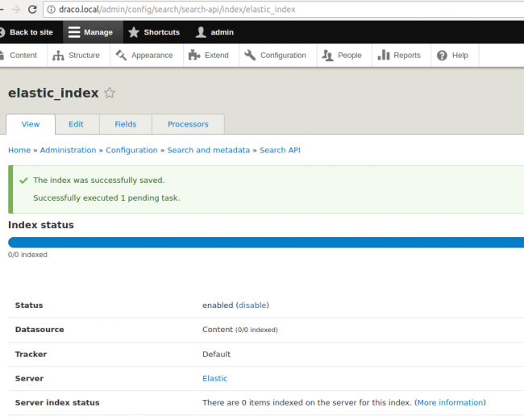The image size is (524, 420).
Task: Switch to the Processors tab
Action: pyautogui.click(x=188, y=124)
